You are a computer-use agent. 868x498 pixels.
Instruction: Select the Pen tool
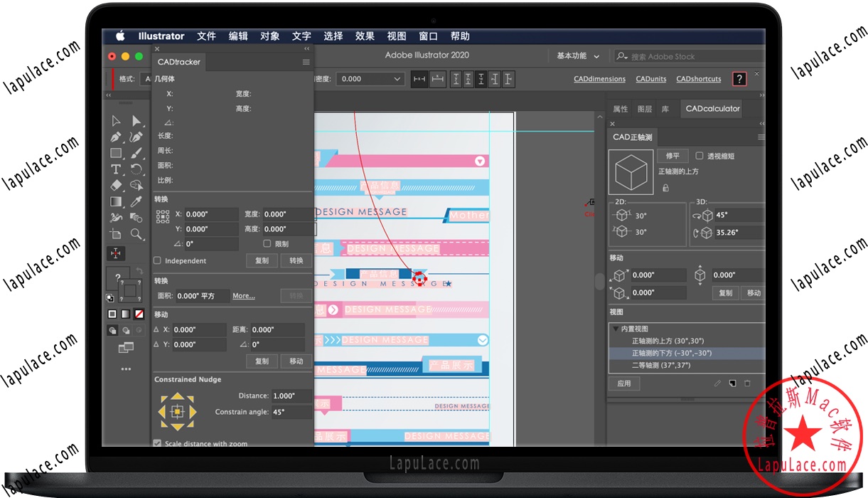pyautogui.click(x=114, y=137)
